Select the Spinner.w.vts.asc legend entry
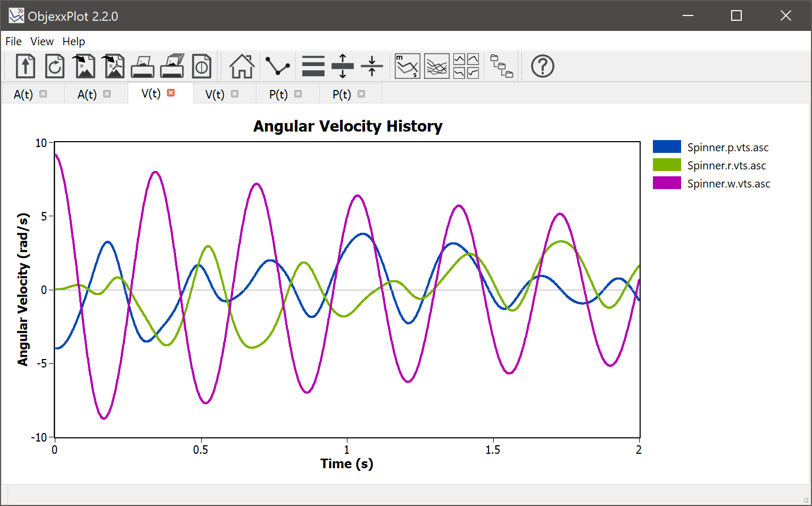The width and height of the screenshot is (812, 506). click(x=728, y=183)
